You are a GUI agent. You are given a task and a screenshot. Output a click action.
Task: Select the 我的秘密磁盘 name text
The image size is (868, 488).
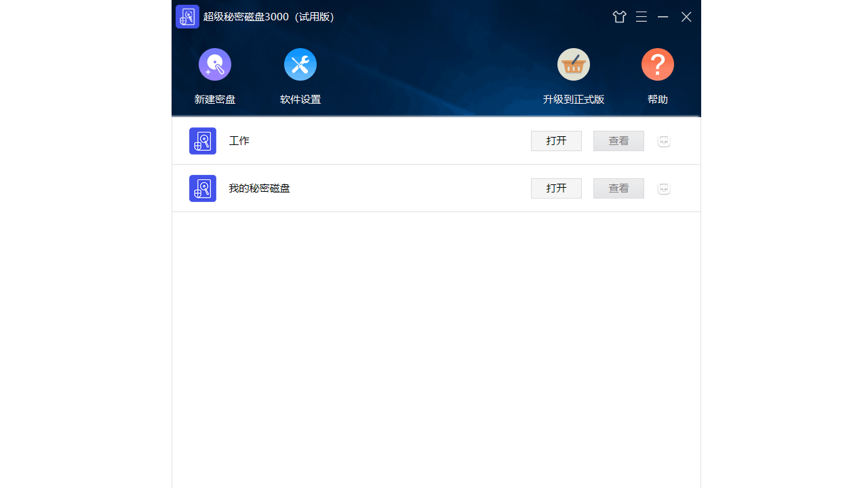259,188
